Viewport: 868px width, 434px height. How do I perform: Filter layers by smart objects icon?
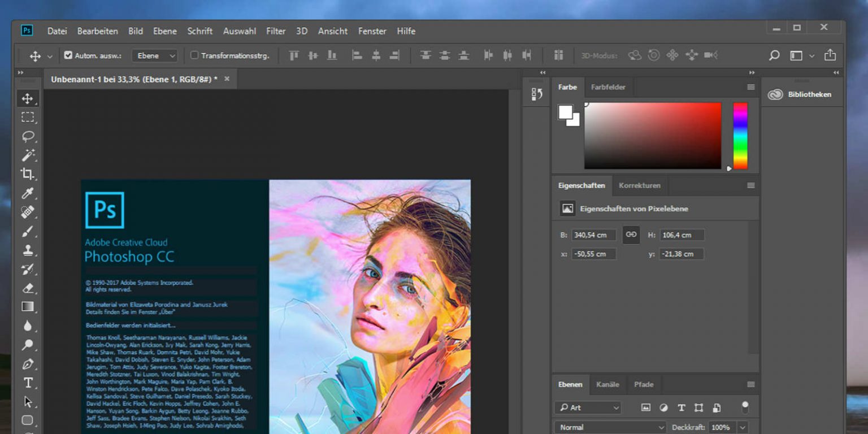click(x=717, y=407)
